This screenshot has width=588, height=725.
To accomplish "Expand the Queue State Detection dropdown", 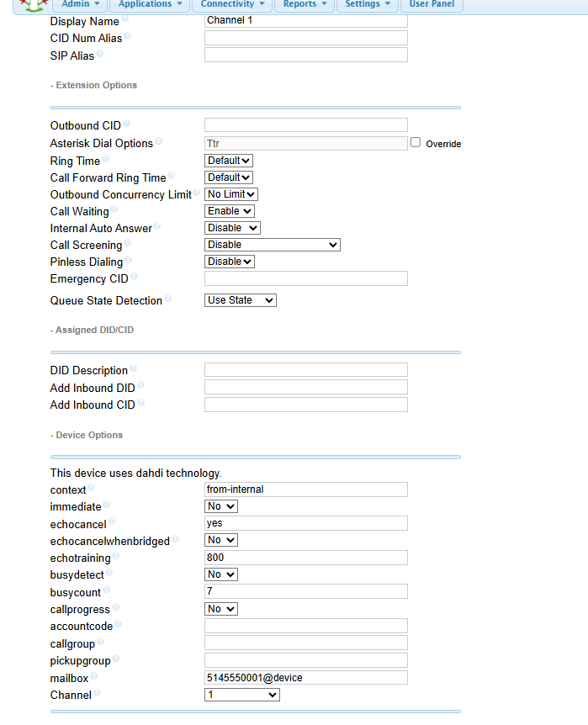I will (240, 300).
